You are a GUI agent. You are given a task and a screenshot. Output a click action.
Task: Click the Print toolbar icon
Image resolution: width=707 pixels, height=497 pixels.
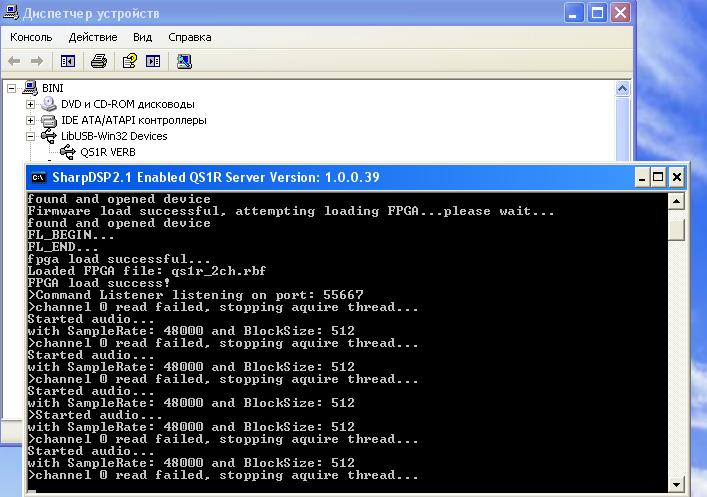(x=99, y=61)
